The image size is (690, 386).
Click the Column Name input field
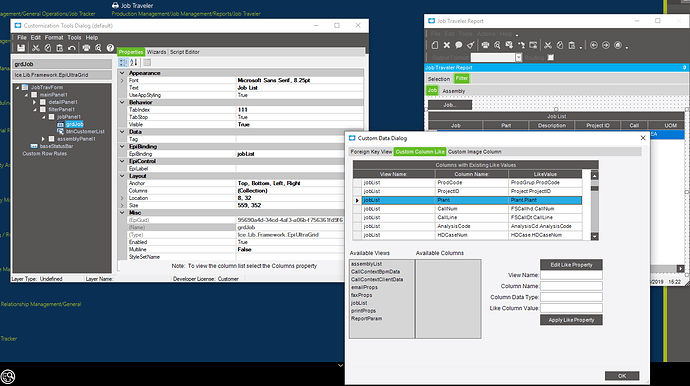tap(571, 286)
